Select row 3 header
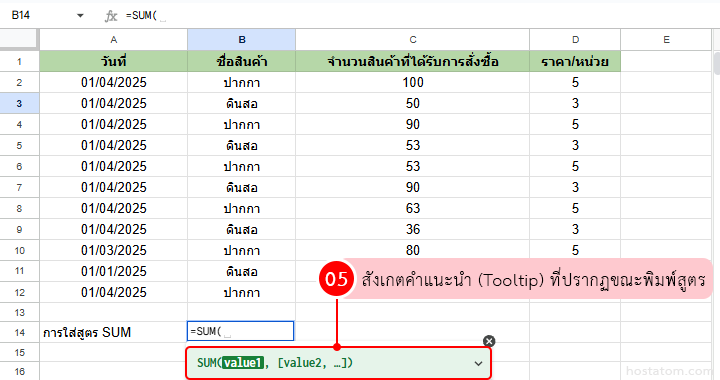The height and width of the screenshot is (380, 720). click(19, 104)
